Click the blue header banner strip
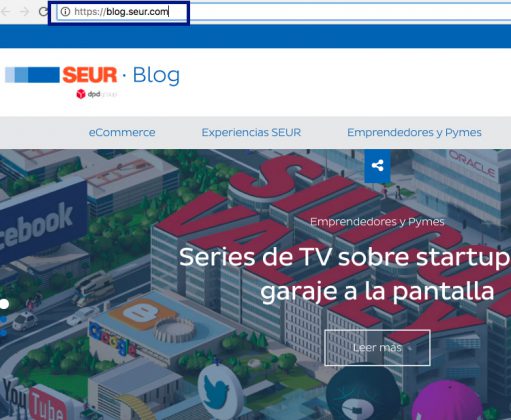The image size is (511, 420). point(255,36)
